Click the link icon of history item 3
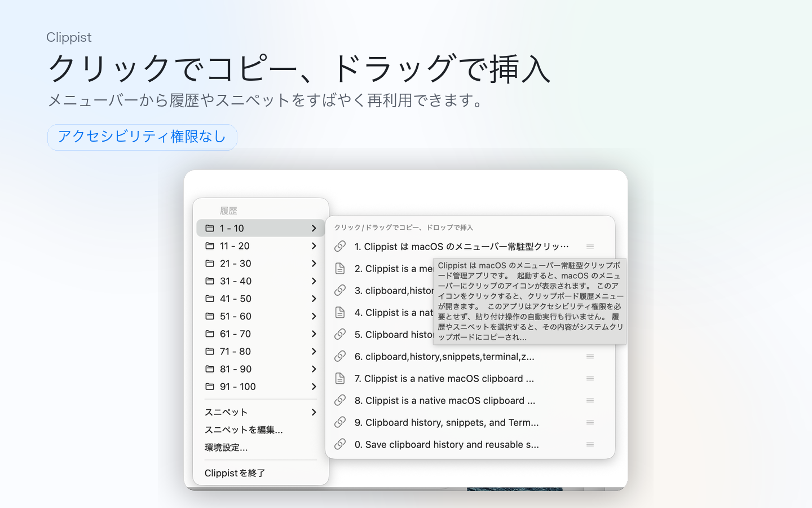This screenshot has width=812, height=508. pos(340,290)
